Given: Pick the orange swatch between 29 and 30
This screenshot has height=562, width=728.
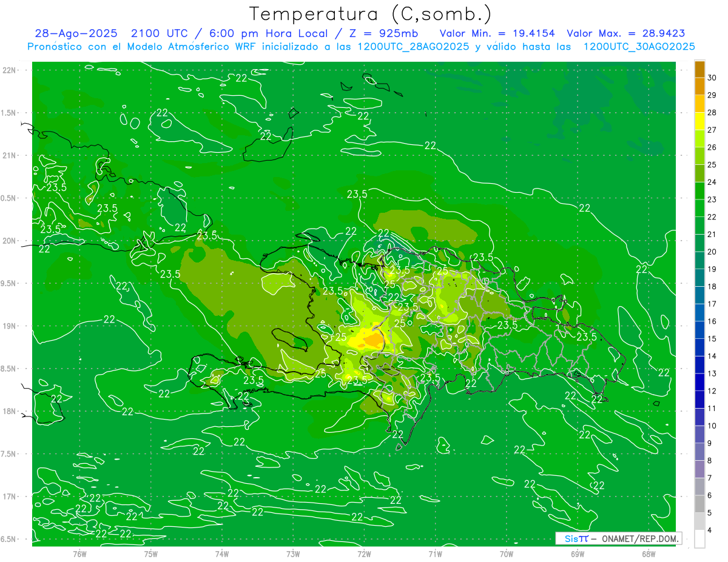Looking at the screenshot, I should (x=699, y=86).
